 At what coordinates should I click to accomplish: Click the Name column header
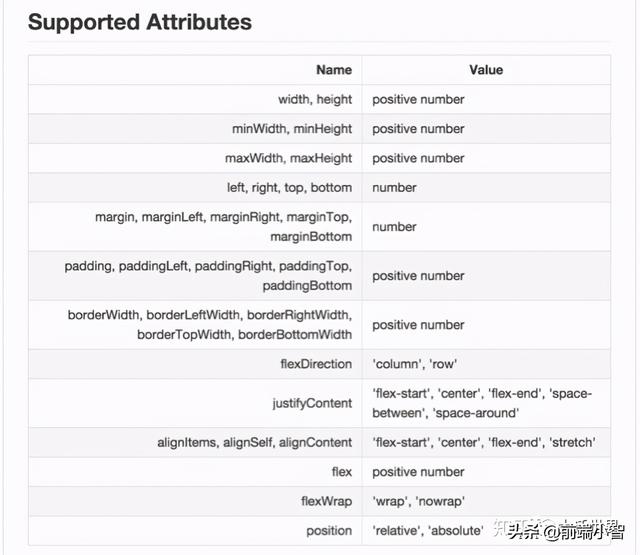(334, 70)
